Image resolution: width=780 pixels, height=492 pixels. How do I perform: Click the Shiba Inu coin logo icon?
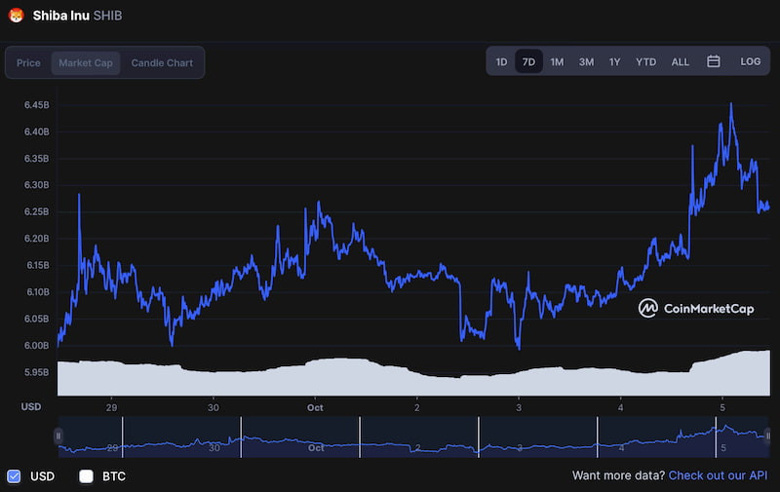click(x=15, y=16)
